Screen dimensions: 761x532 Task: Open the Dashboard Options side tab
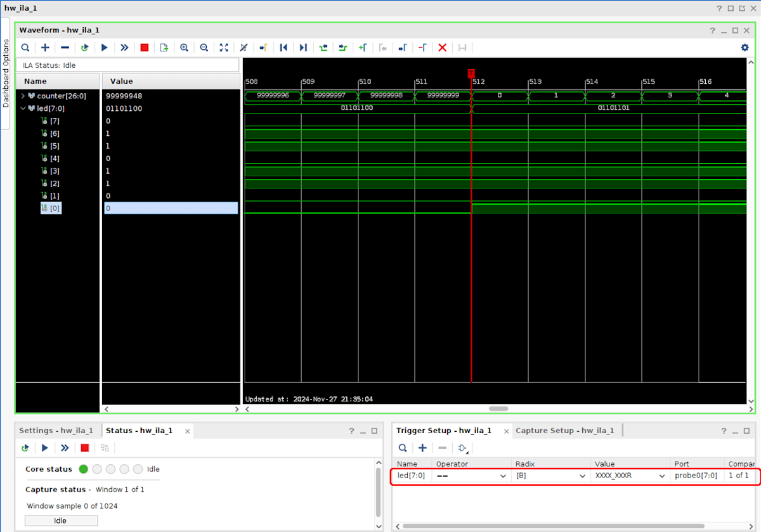[x=6, y=72]
